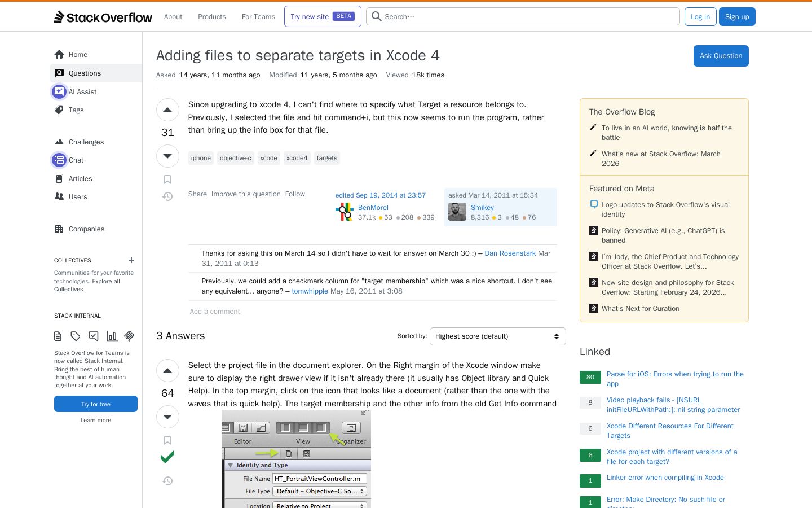Click the Users icon in sidebar

pos(59,197)
